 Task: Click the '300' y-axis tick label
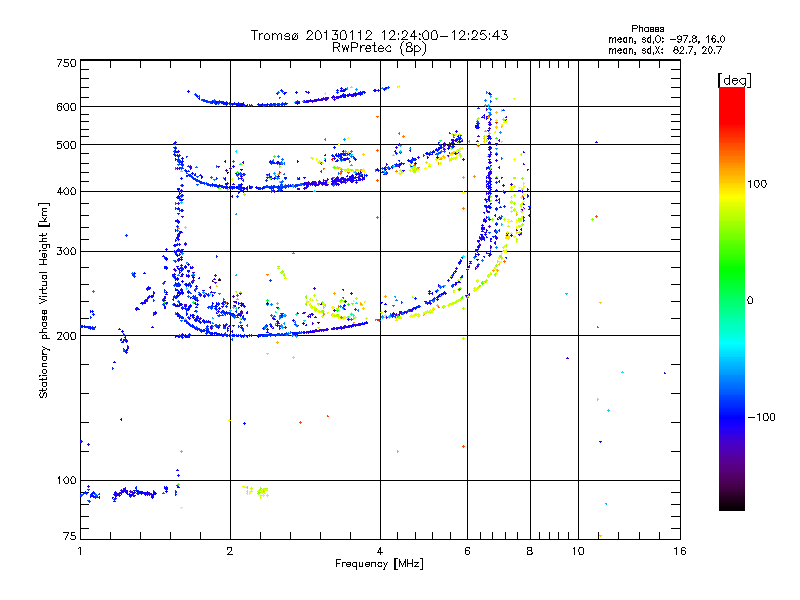tap(66, 251)
